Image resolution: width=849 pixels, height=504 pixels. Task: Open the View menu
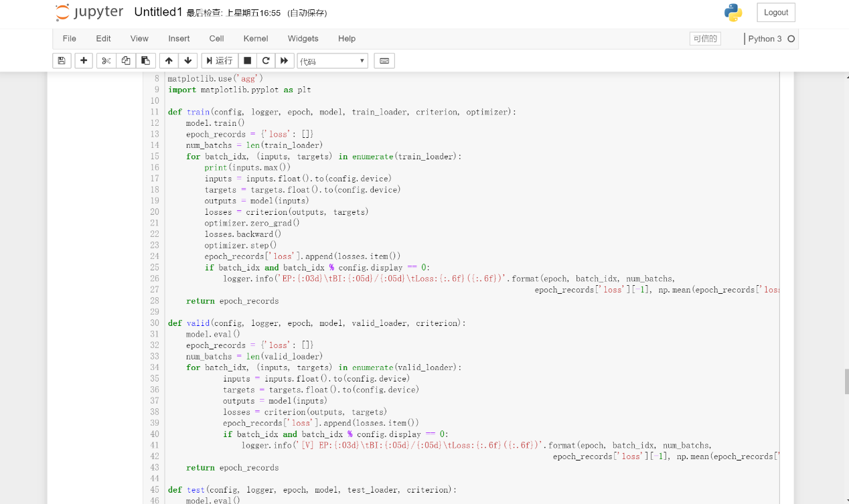pos(139,39)
